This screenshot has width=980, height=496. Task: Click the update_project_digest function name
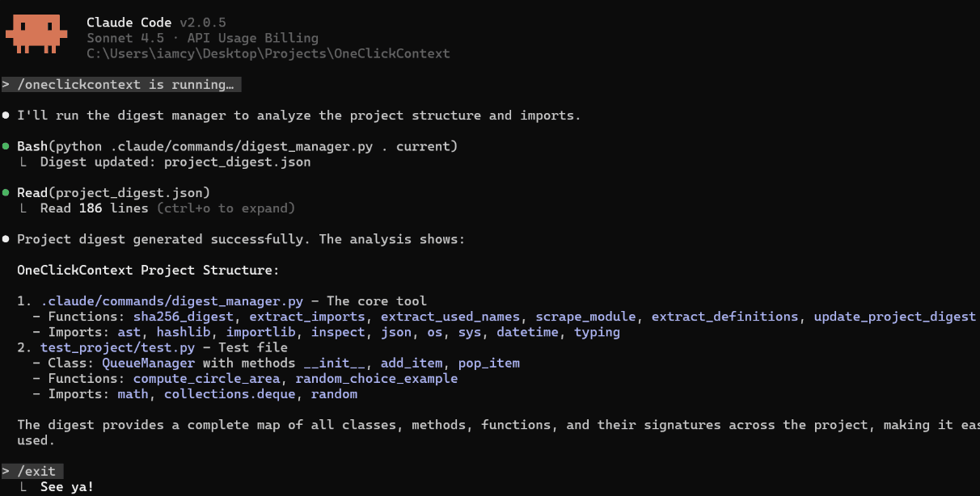click(x=894, y=317)
